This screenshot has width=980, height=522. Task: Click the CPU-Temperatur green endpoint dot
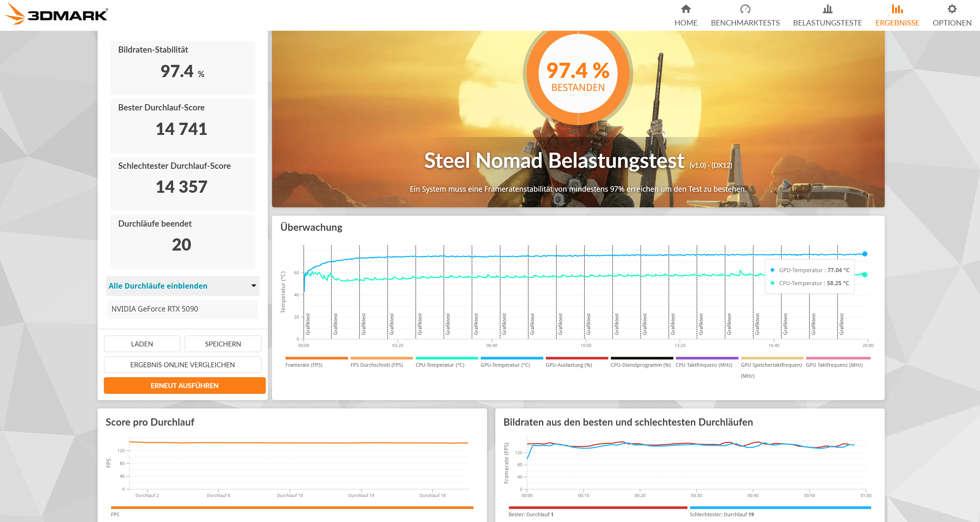pyautogui.click(x=864, y=275)
